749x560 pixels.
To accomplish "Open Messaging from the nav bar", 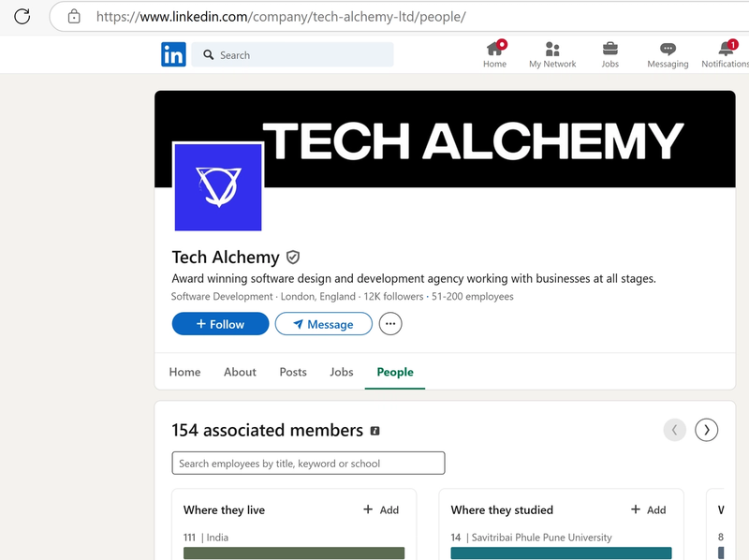I will (x=668, y=54).
